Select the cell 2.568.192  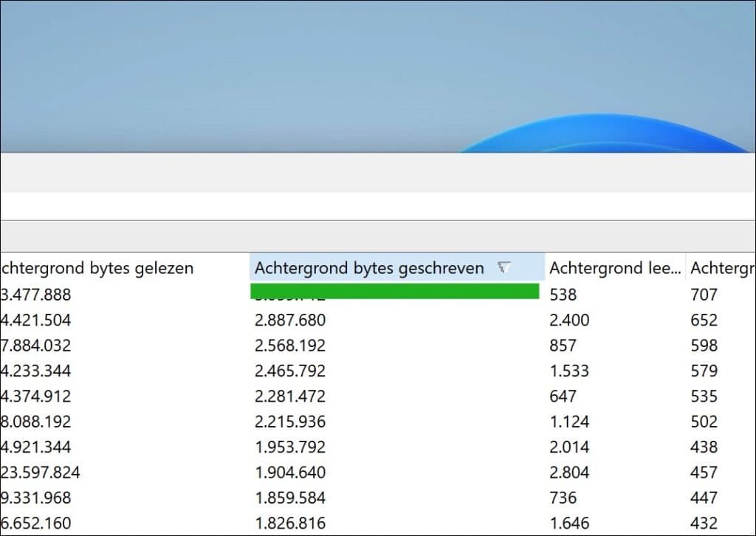(x=290, y=346)
